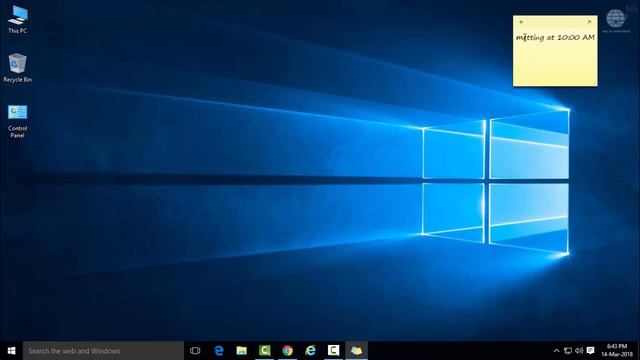Image resolution: width=640 pixels, height=360 pixels.
Task: Open File Explorer from the taskbar
Action: coord(242,351)
